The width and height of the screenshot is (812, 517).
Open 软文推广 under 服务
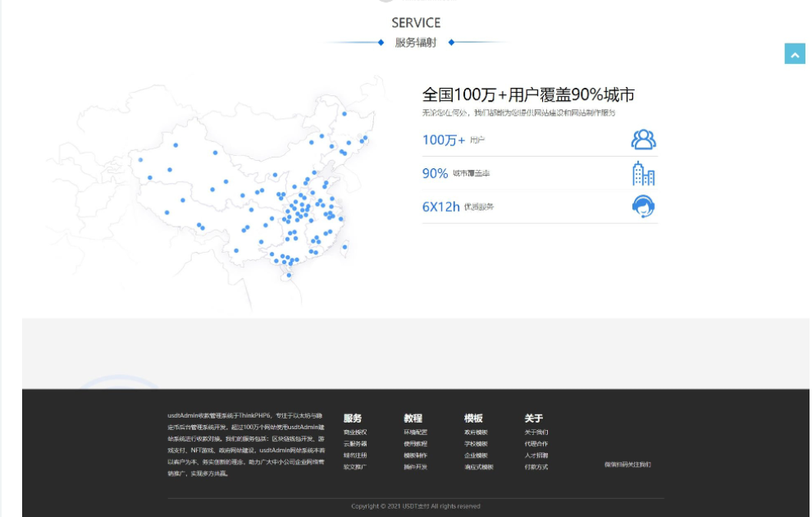pyautogui.click(x=355, y=467)
